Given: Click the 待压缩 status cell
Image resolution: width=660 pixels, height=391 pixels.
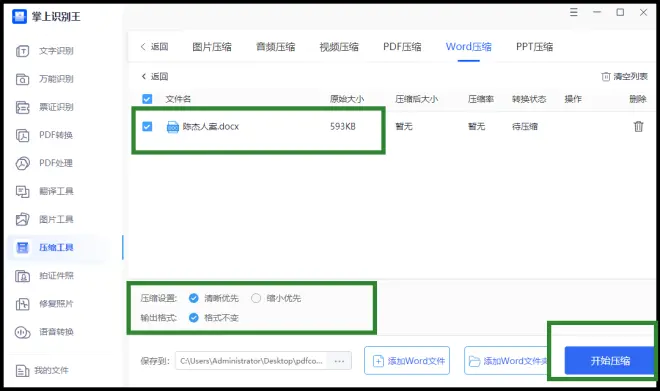Looking at the screenshot, I should coord(525,126).
